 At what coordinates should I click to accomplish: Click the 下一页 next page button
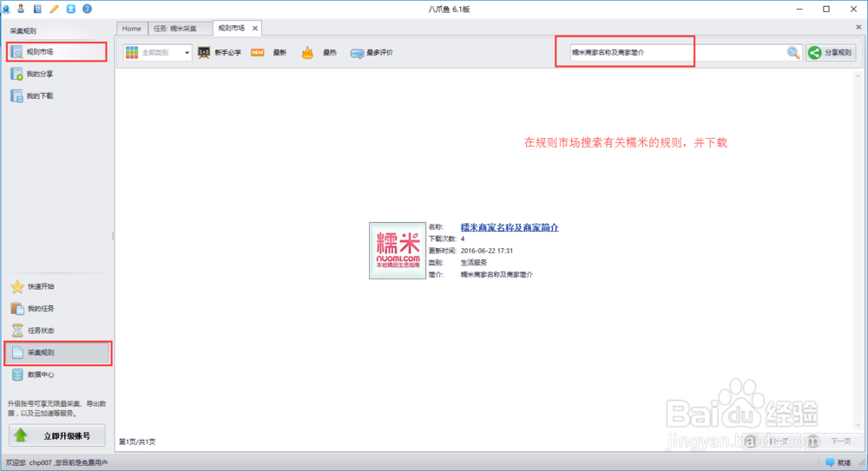(831, 442)
